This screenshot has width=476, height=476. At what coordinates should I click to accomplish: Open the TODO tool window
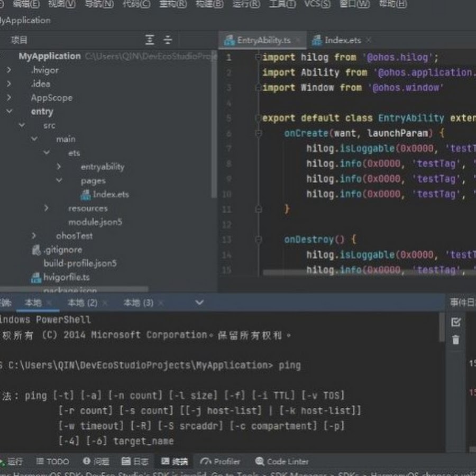click(x=53, y=462)
